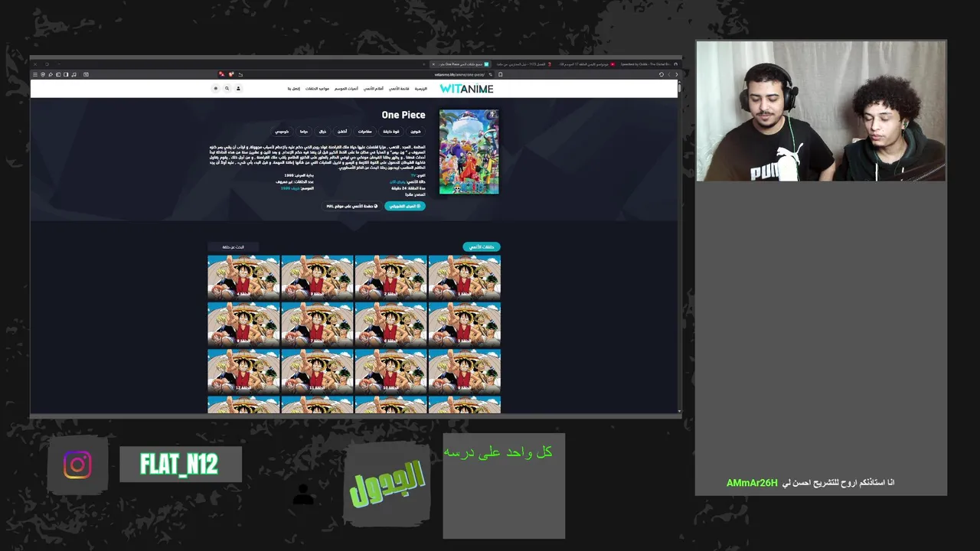Open episode 6 thumbnail

[x=390, y=324]
